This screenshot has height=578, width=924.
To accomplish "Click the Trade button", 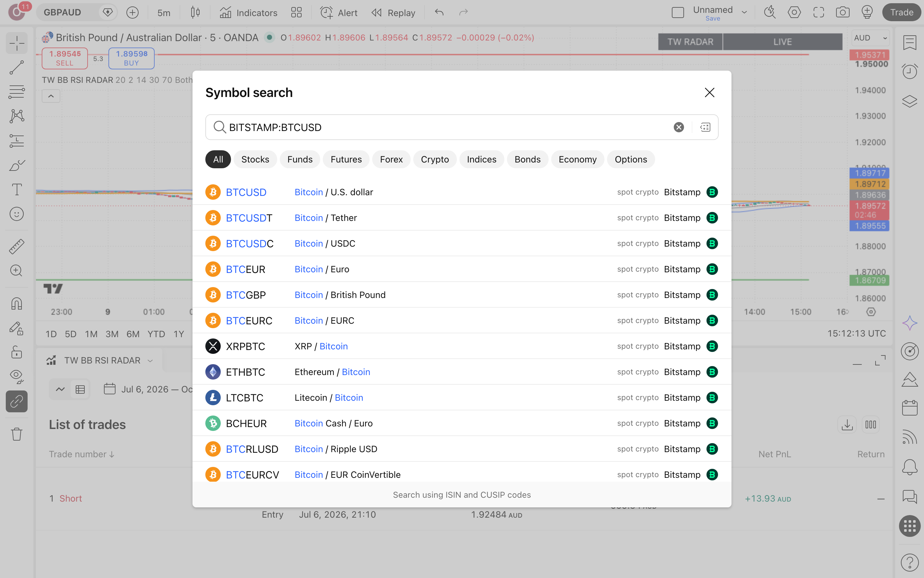I will click(902, 13).
